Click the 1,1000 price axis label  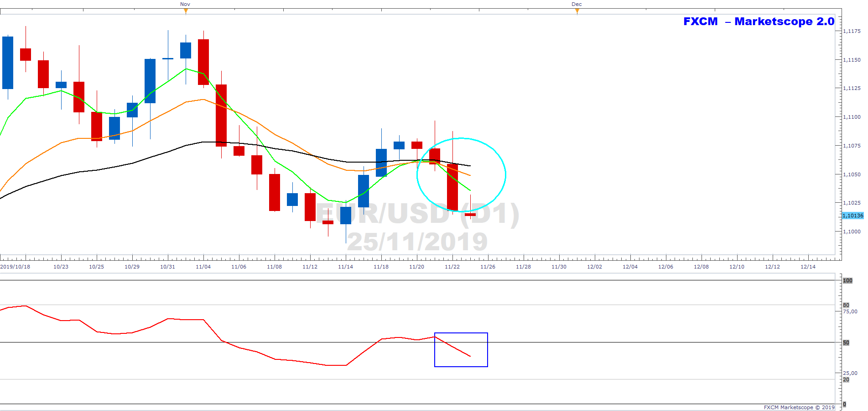[852, 232]
